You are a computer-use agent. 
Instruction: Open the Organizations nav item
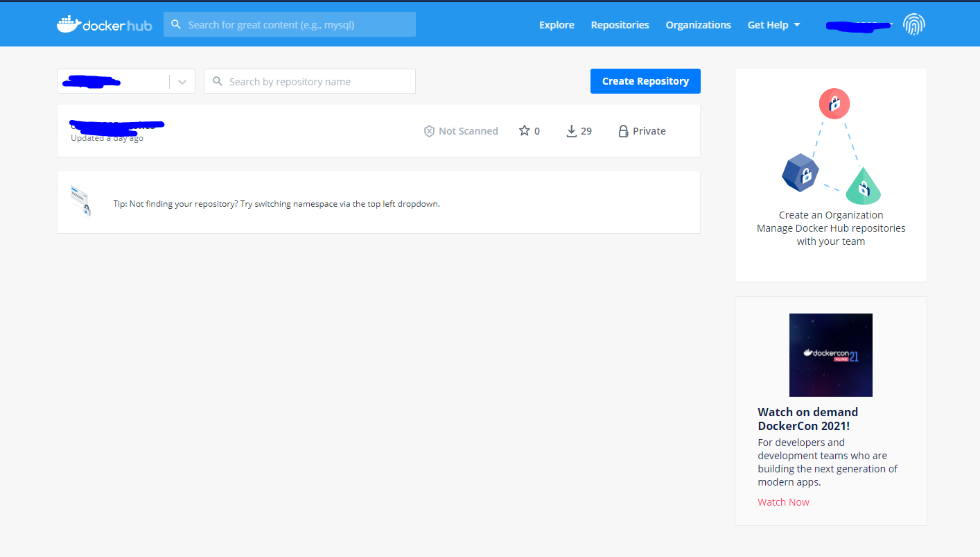tap(698, 24)
